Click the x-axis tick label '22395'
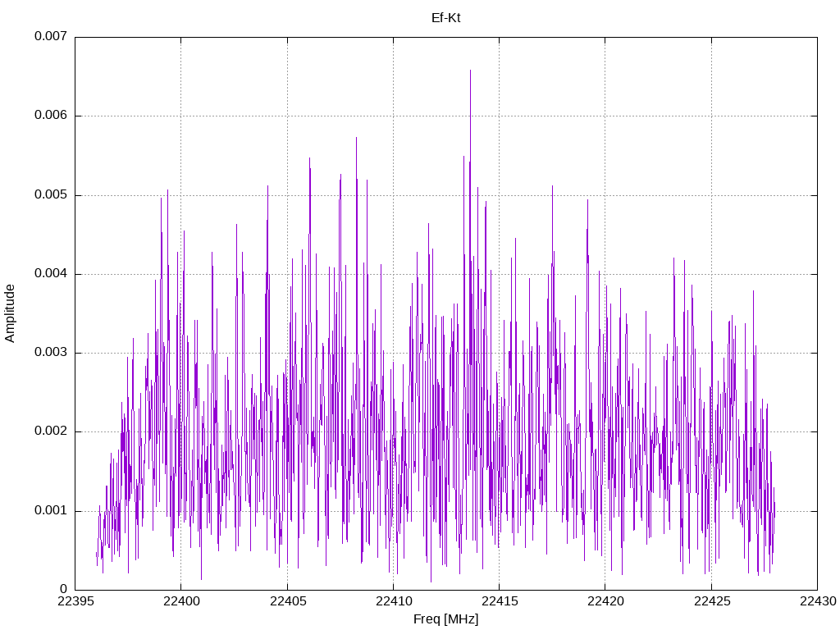Image resolution: width=840 pixels, height=630 pixels. (75, 601)
